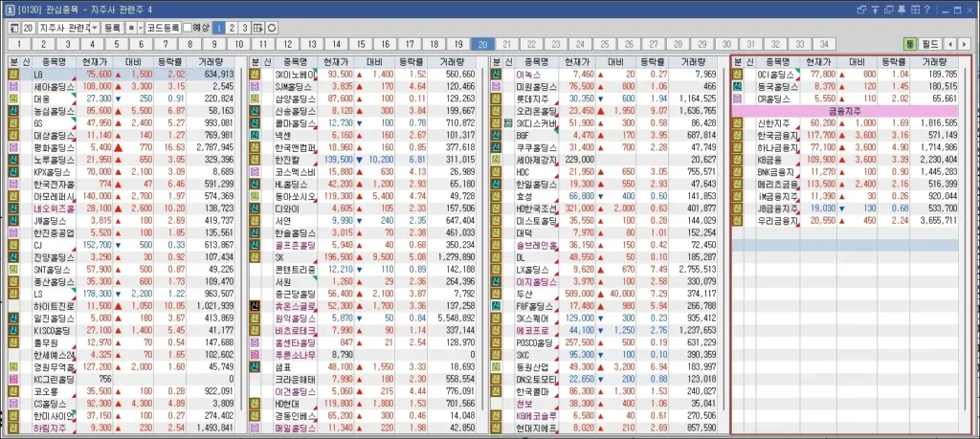
Task: Click the 필드 button
Action: pyautogui.click(x=930, y=44)
